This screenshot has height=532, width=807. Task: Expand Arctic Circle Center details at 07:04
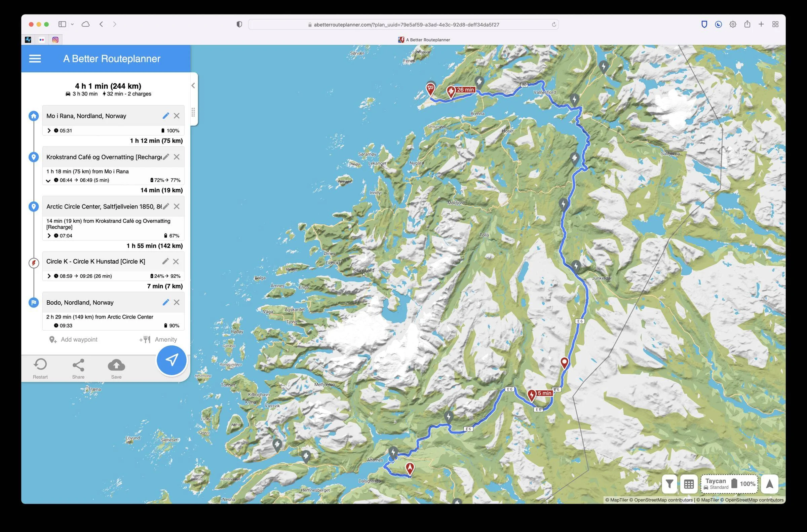(x=49, y=236)
